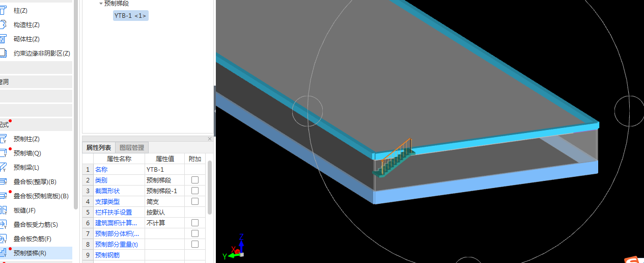Screen dimensions: 644x263
Task: Toggle 附加 checkbox for 支撑类型 row
Action: (x=195, y=201)
